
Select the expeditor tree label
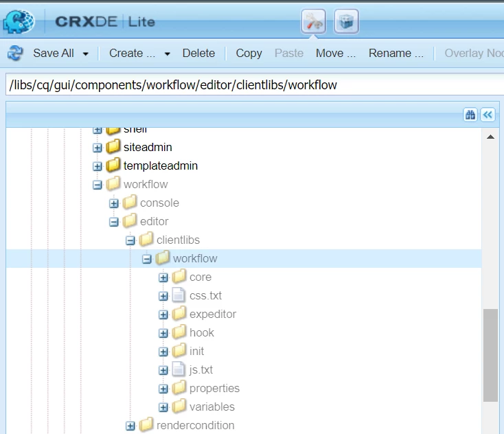click(213, 314)
